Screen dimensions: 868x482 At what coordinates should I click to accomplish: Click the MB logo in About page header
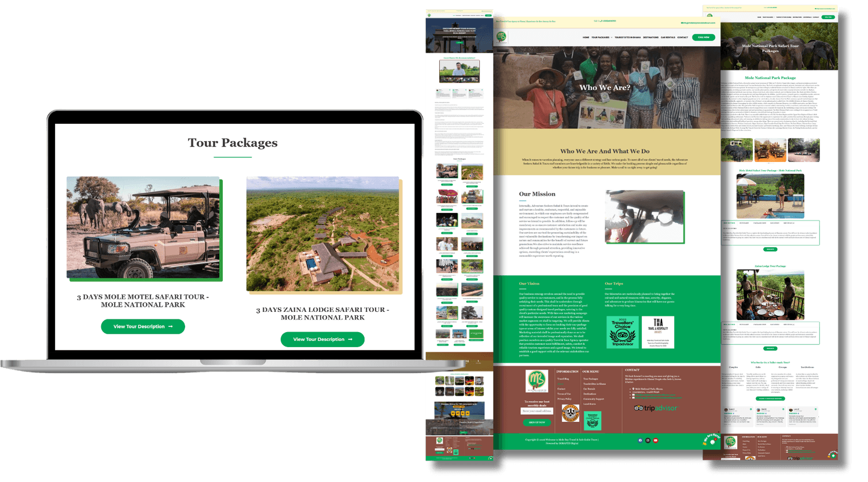pyautogui.click(x=501, y=37)
